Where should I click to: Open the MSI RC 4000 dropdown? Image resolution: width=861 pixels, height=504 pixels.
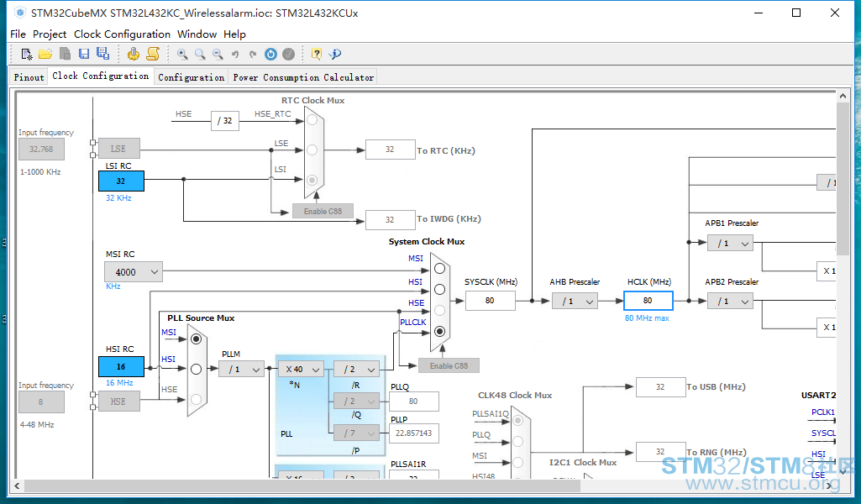pos(134,272)
